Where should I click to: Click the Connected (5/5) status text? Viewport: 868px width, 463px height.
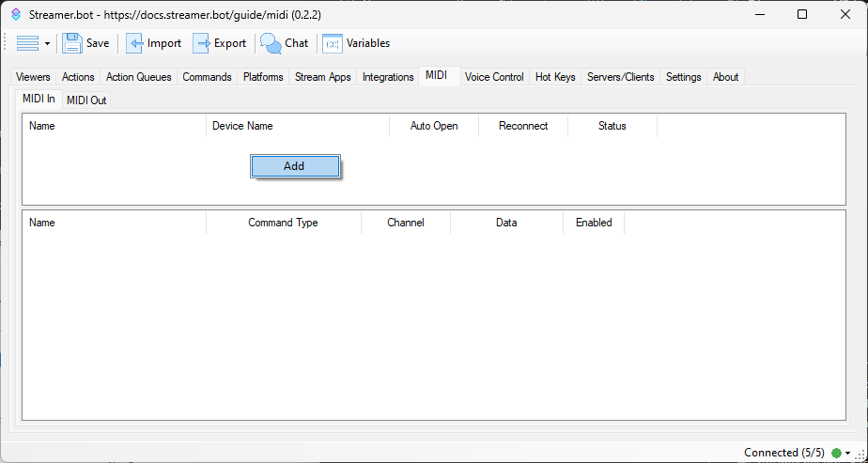pos(783,453)
